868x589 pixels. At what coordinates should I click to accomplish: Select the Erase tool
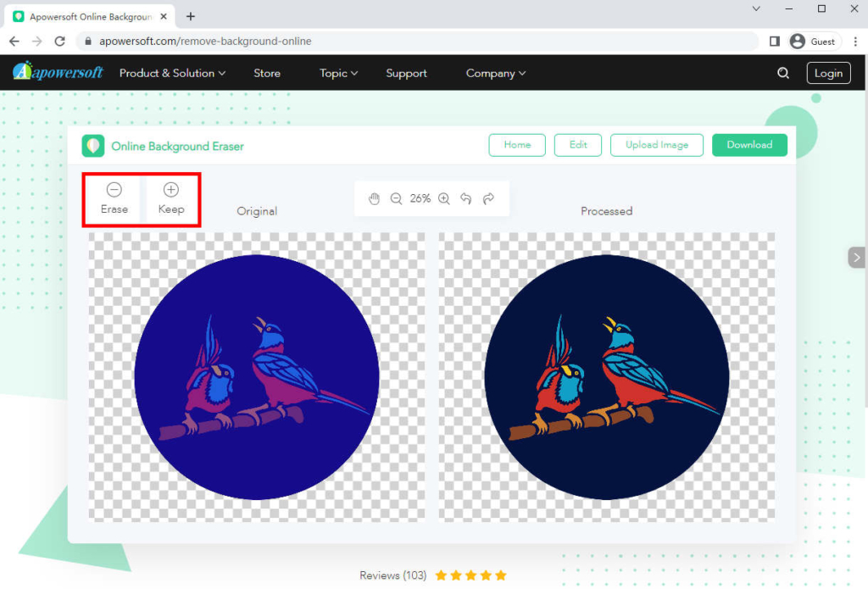pyautogui.click(x=114, y=198)
